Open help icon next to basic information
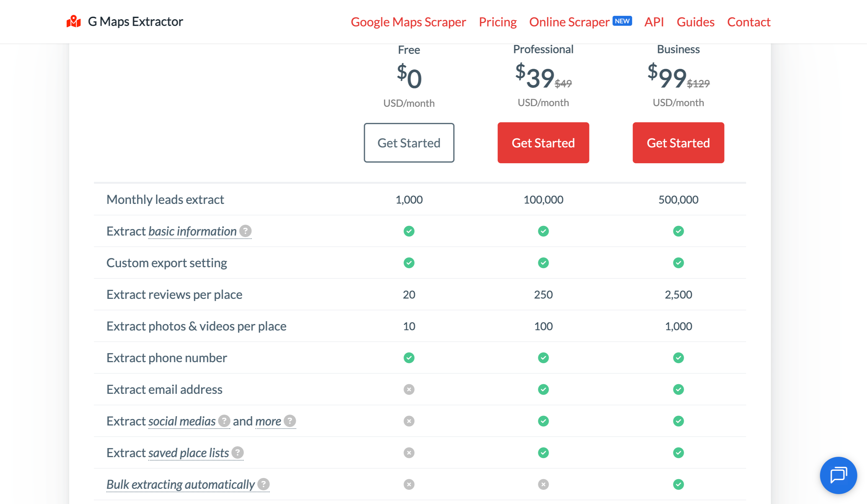 click(x=245, y=231)
